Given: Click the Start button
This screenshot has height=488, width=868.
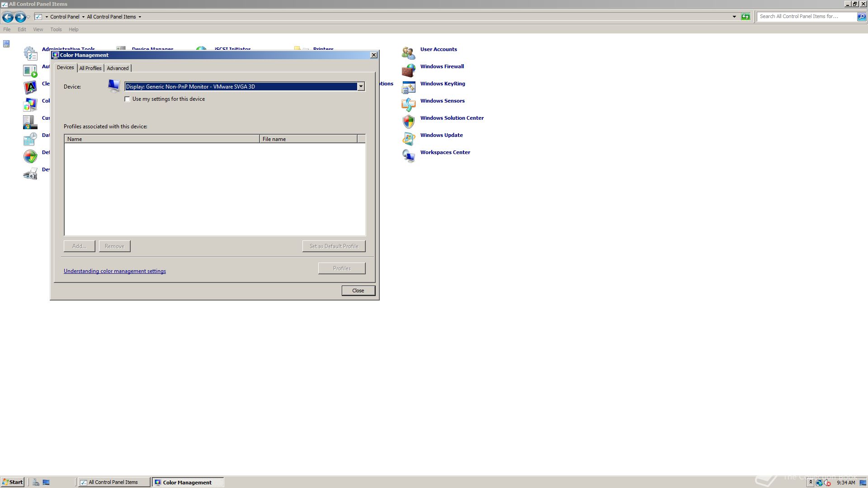Looking at the screenshot, I should click(x=13, y=482).
